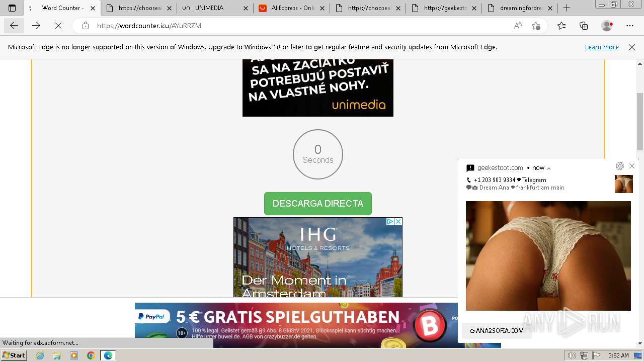
Task: Click the network icon in system tray
Action: pyautogui.click(x=584, y=355)
